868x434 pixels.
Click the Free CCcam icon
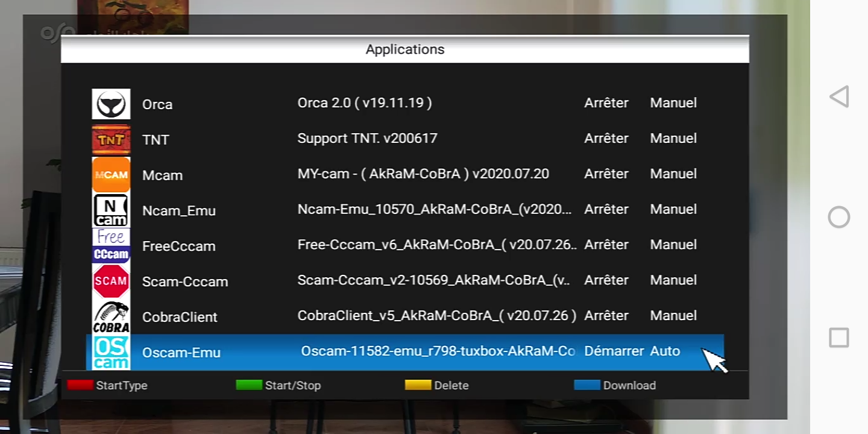coord(111,245)
